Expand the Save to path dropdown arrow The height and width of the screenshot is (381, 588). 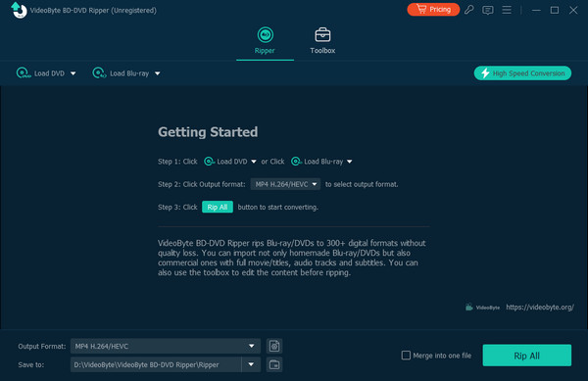(251, 364)
